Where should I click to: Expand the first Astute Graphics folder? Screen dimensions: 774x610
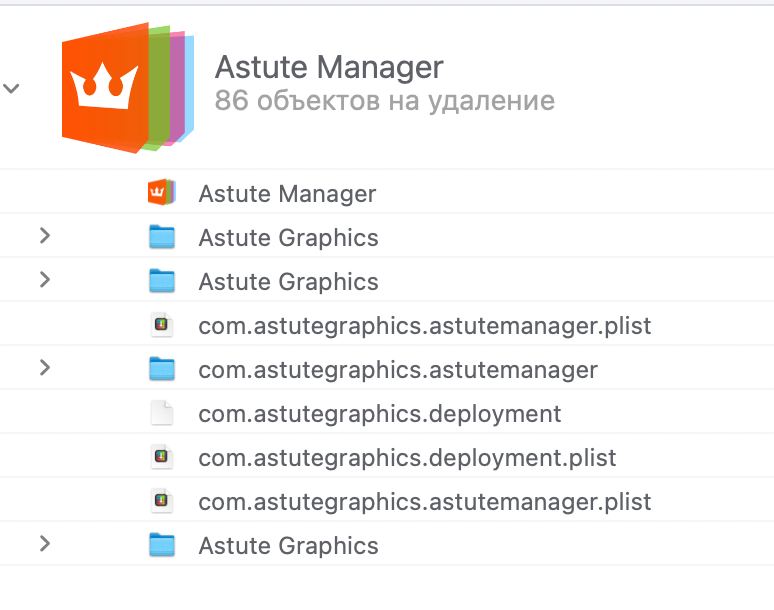click(45, 235)
